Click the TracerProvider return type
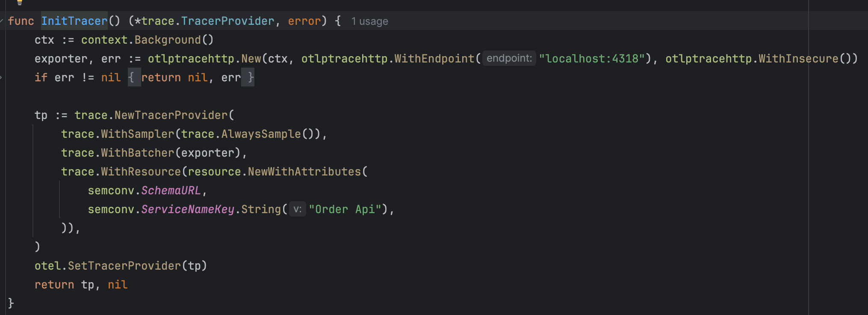The width and height of the screenshot is (868, 315). [227, 21]
